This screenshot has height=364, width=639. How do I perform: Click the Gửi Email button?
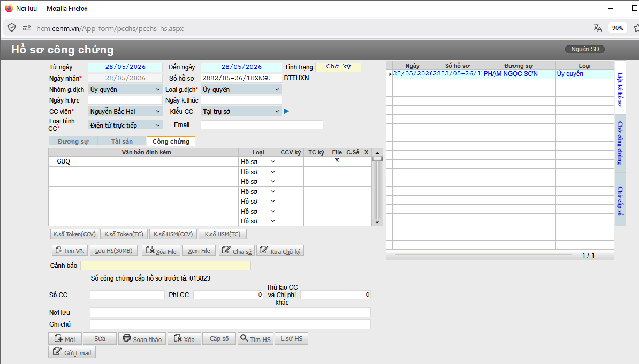72,353
